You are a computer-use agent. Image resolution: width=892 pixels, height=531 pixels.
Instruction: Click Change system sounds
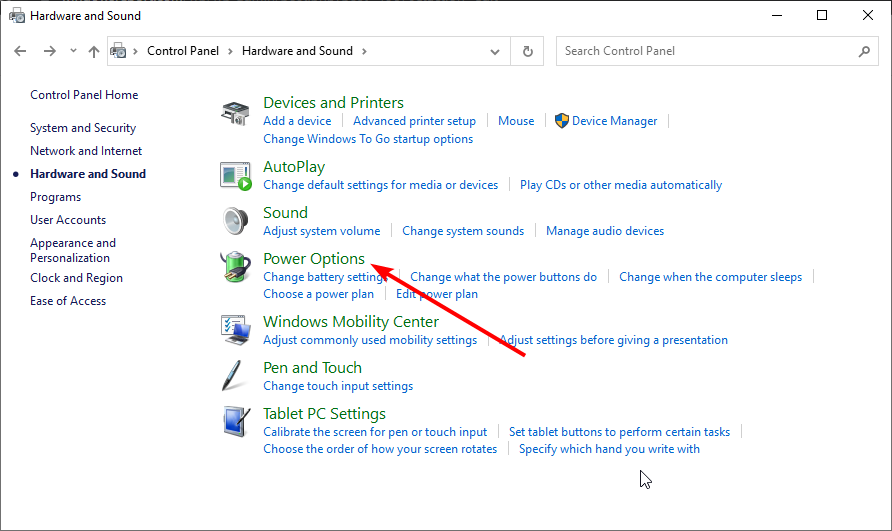pos(463,231)
